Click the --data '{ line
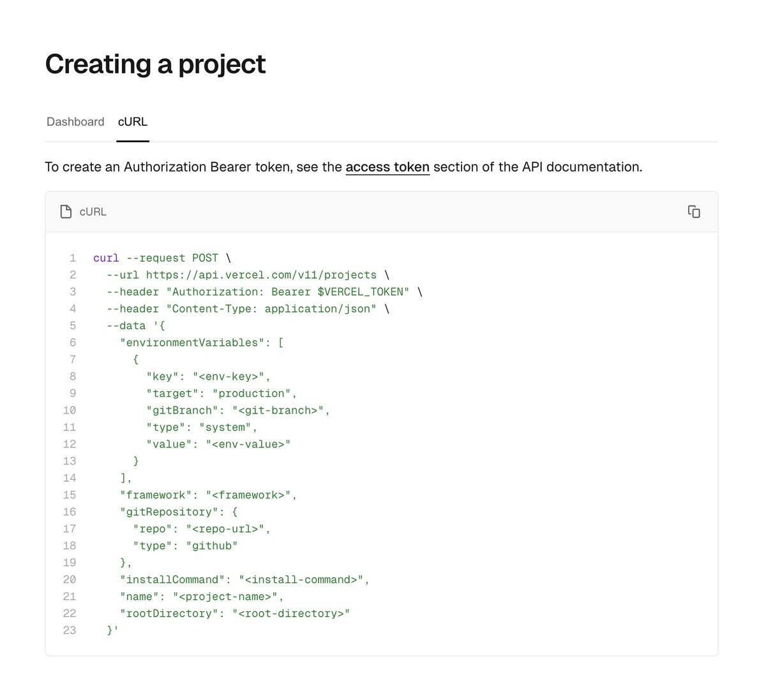Screen dimensions: 766x700 pyautogui.click(x=136, y=325)
